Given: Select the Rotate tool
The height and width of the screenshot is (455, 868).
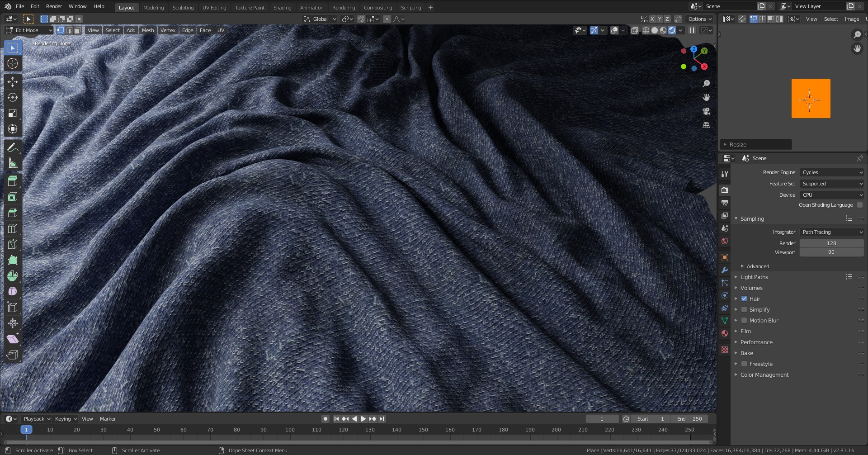Looking at the screenshot, I should coord(13,97).
